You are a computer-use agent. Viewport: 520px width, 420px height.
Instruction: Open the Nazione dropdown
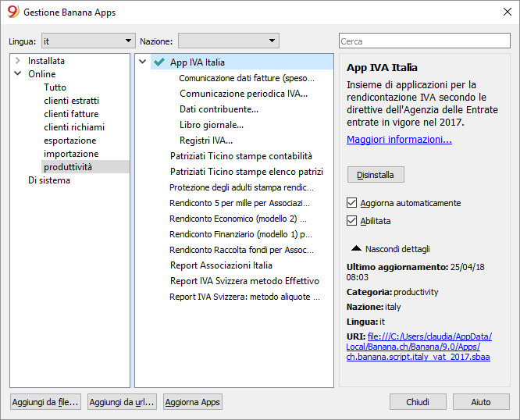[229, 41]
